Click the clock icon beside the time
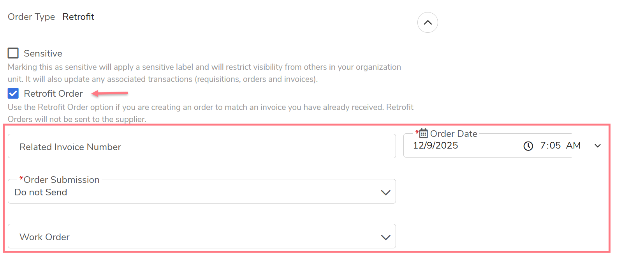The width and height of the screenshot is (644, 255). [x=528, y=146]
